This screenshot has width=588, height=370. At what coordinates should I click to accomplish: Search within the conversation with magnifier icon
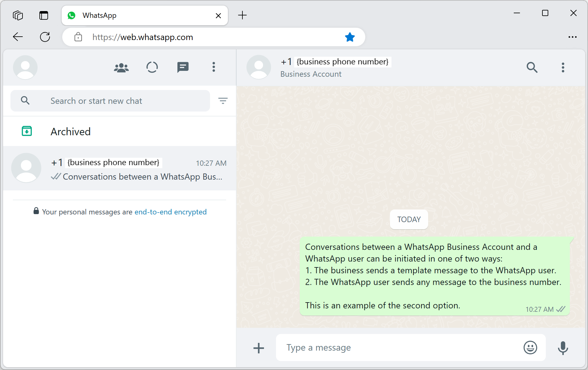(x=532, y=67)
